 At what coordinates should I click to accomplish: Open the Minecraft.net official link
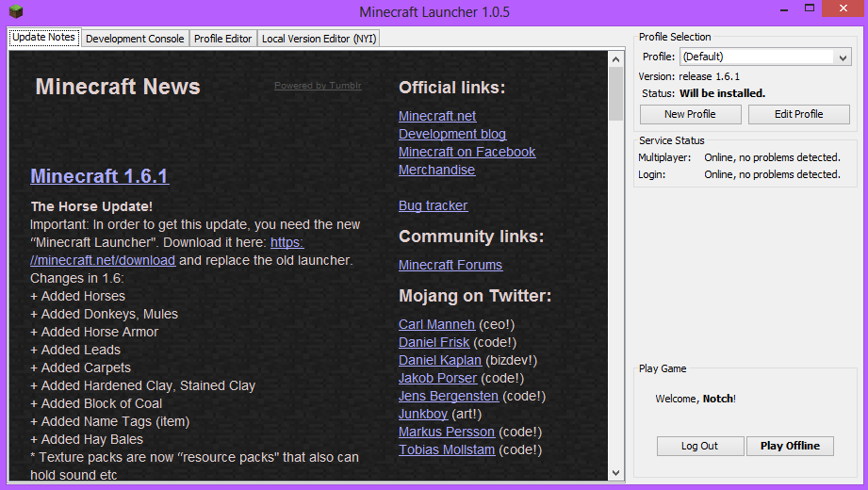pyautogui.click(x=437, y=116)
